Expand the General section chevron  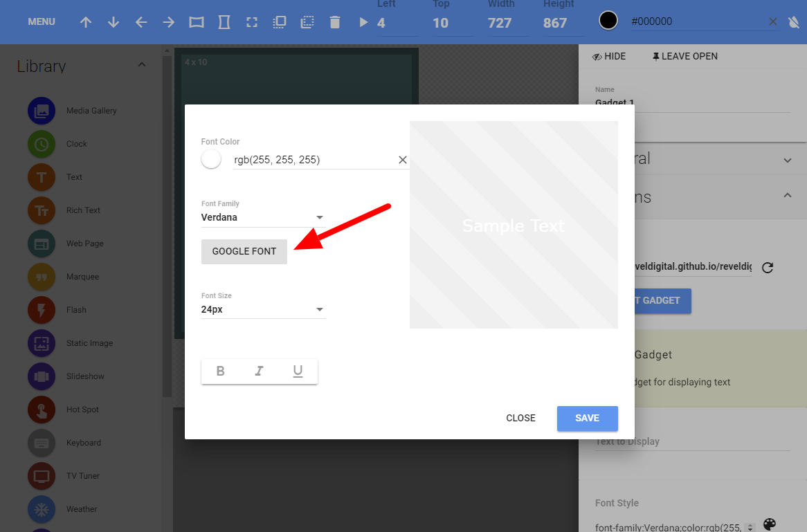[x=788, y=160]
